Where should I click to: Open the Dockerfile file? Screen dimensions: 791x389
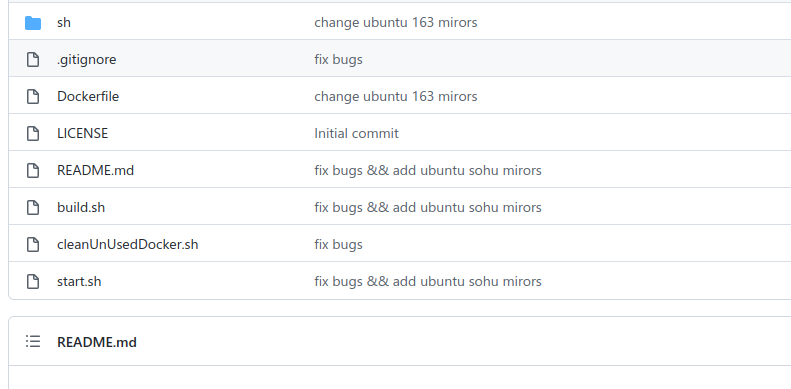tap(88, 96)
